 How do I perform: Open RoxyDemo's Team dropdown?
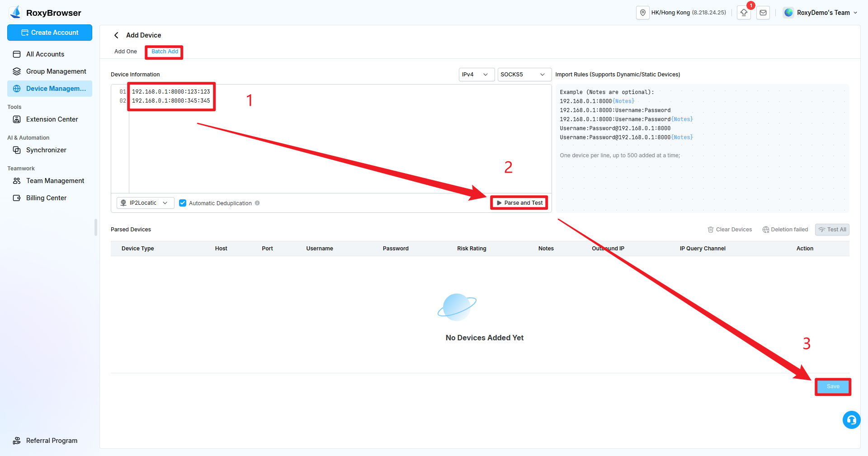[x=820, y=13]
